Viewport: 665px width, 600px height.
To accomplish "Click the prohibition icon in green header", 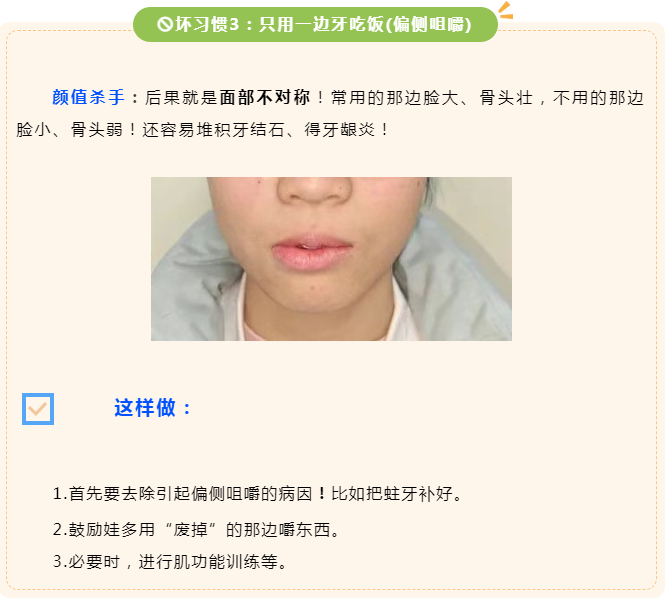I will pos(164,24).
